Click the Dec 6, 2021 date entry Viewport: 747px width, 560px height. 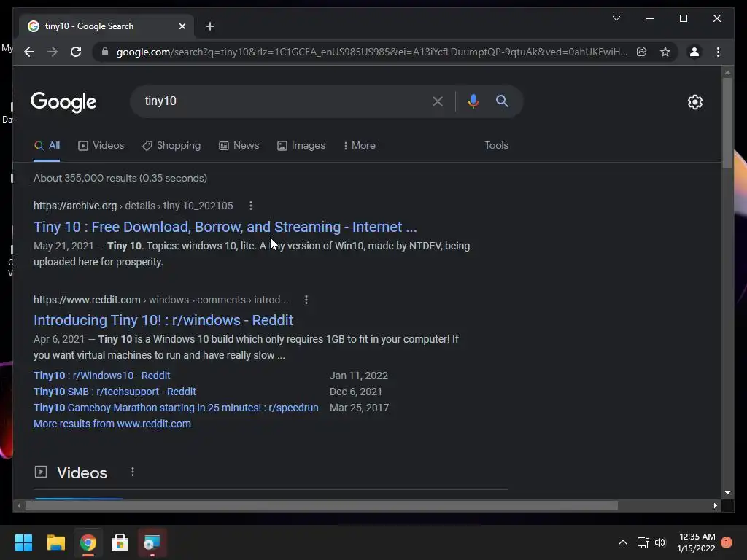[356, 392]
